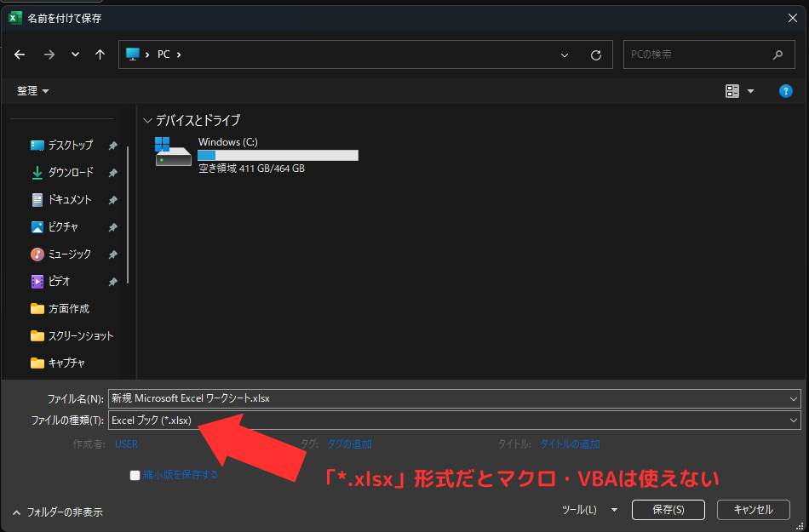Click the 保存(S) button
This screenshot has height=532, width=809.
(x=668, y=510)
